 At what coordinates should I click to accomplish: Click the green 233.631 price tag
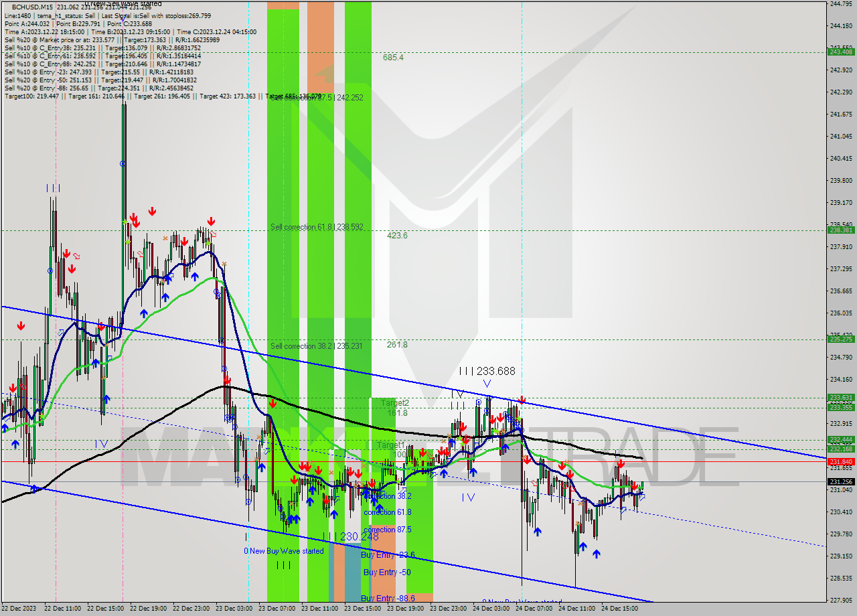coord(841,397)
